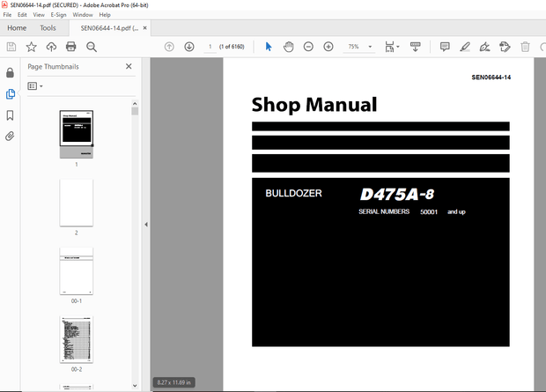Expand the page display options arrow
Screen dimensions: 546x392
[398, 47]
